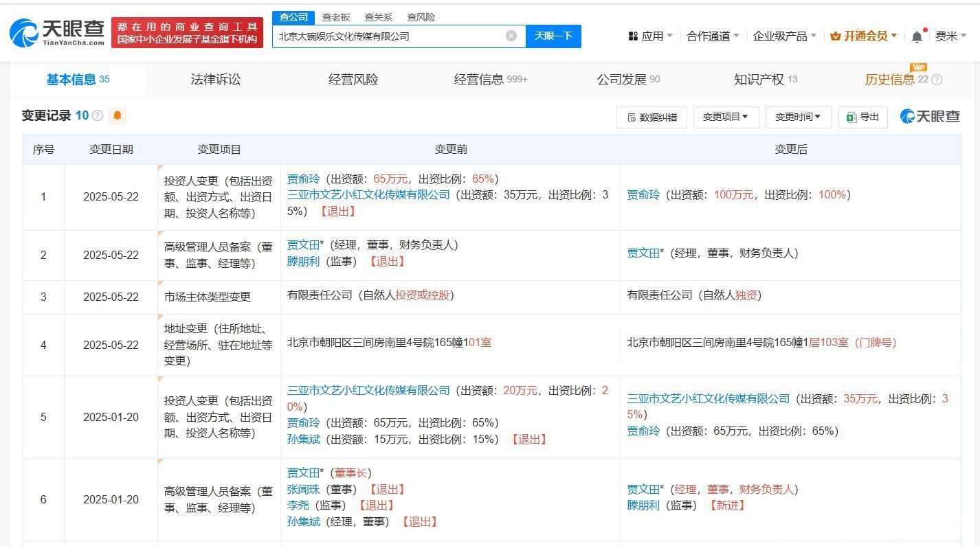This screenshot has height=546, width=980.
Task: Open 李尧 link in row 6
Action: coord(298,505)
